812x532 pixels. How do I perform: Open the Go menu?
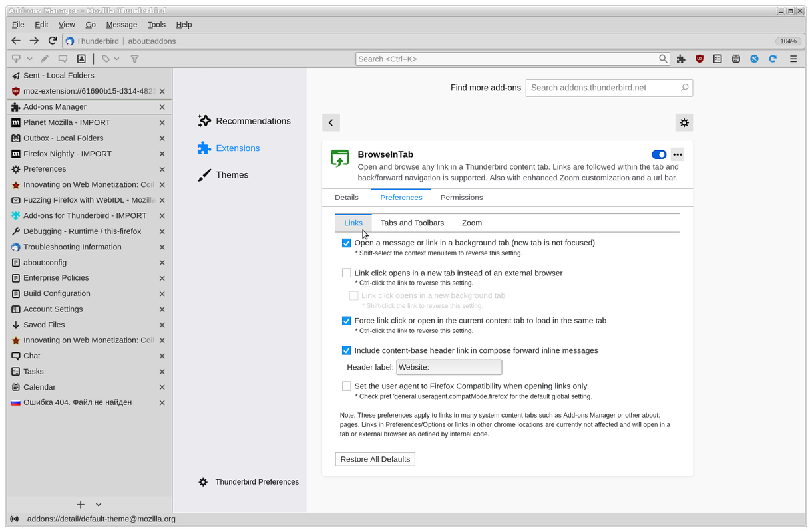(x=91, y=25)
